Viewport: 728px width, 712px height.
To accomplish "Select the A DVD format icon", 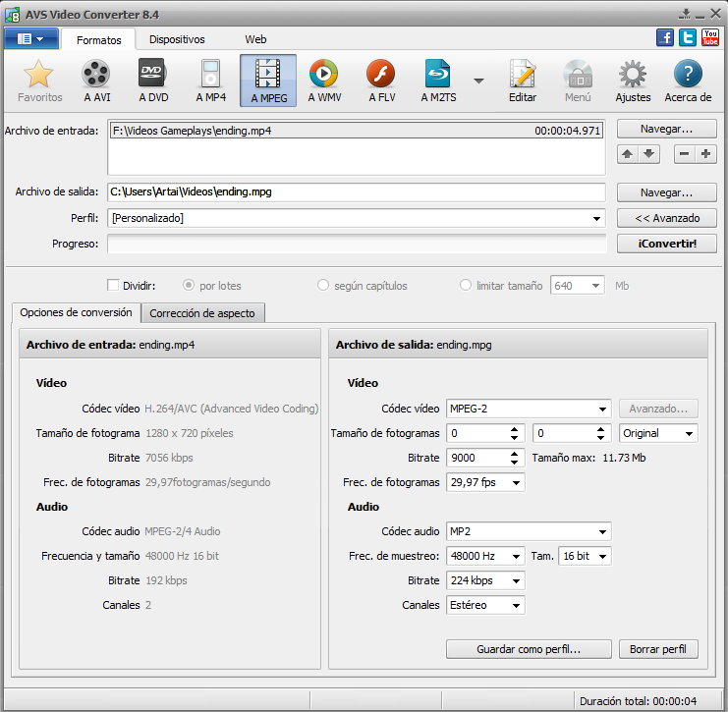I will (153, 81).
